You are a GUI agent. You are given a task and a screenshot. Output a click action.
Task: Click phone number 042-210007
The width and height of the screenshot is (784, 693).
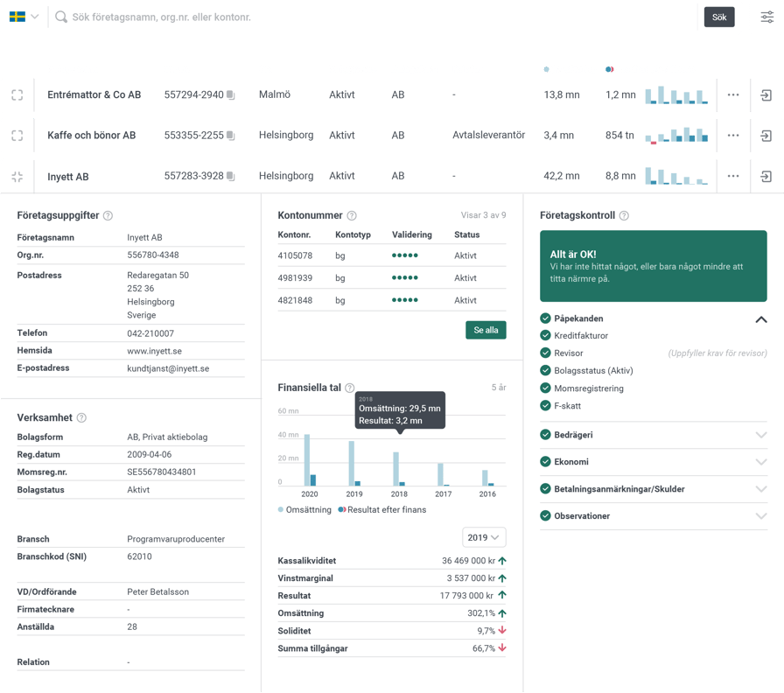[150, 333]
